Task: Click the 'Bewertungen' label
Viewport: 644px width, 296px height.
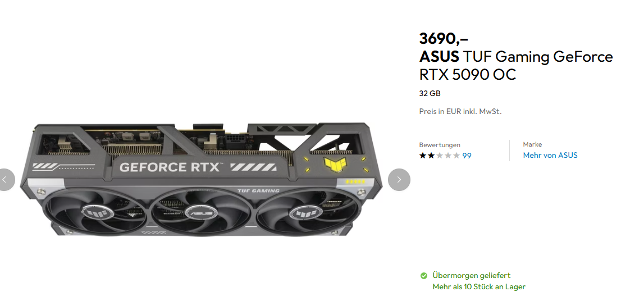Action: (x=440, y=145)
